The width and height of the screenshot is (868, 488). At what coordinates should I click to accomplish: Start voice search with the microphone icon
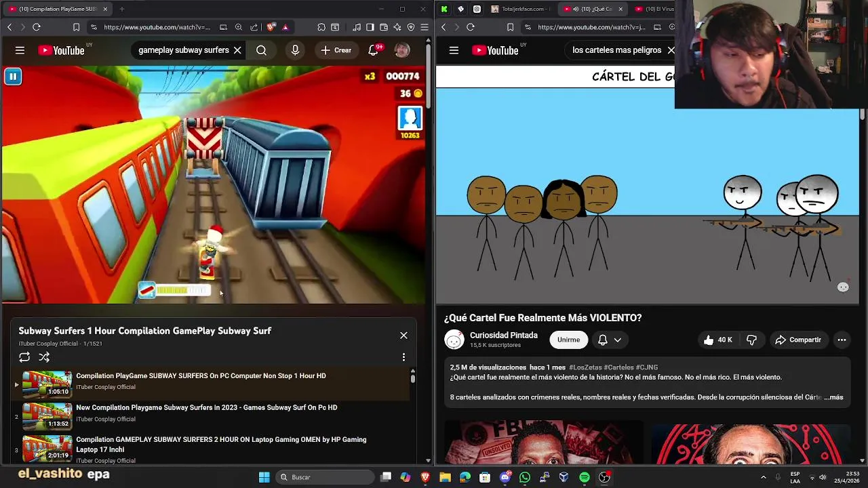pos(295,50)
